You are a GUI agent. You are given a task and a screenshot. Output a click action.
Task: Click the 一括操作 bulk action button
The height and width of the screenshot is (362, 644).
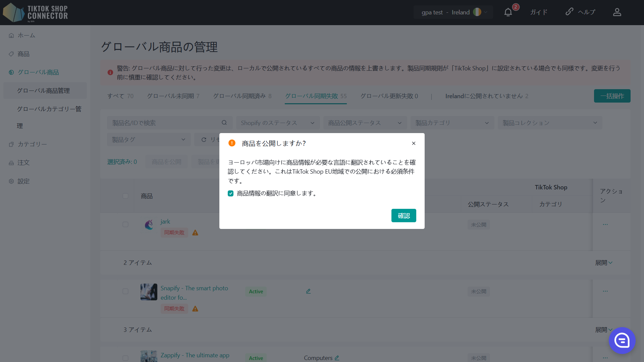612,96
